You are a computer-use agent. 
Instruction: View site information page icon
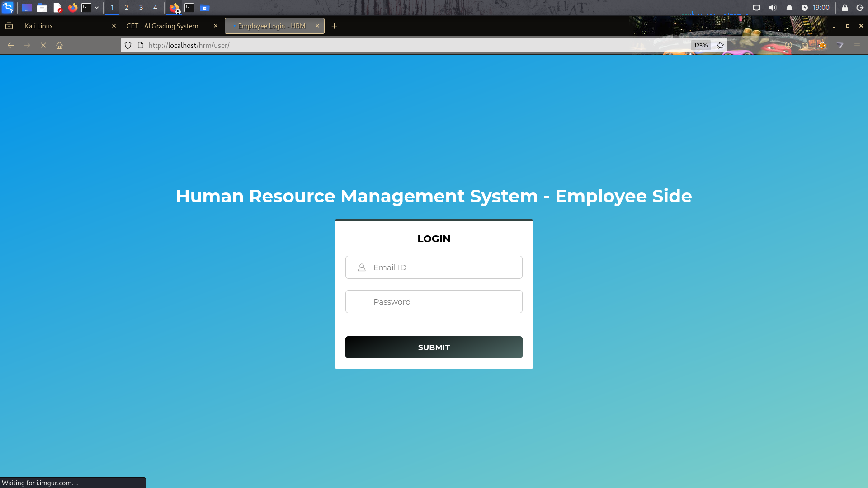(141, 45)
